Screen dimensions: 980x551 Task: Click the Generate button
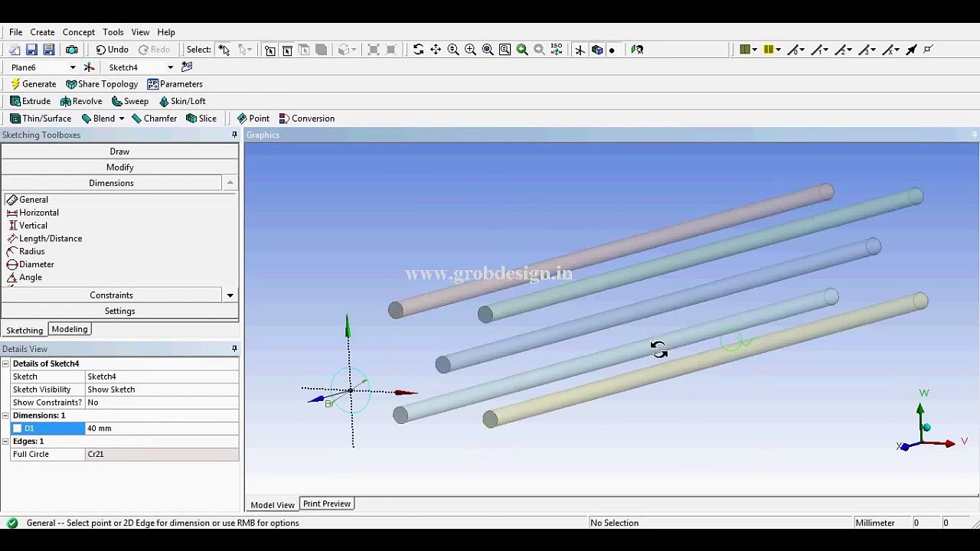(33, 84)
